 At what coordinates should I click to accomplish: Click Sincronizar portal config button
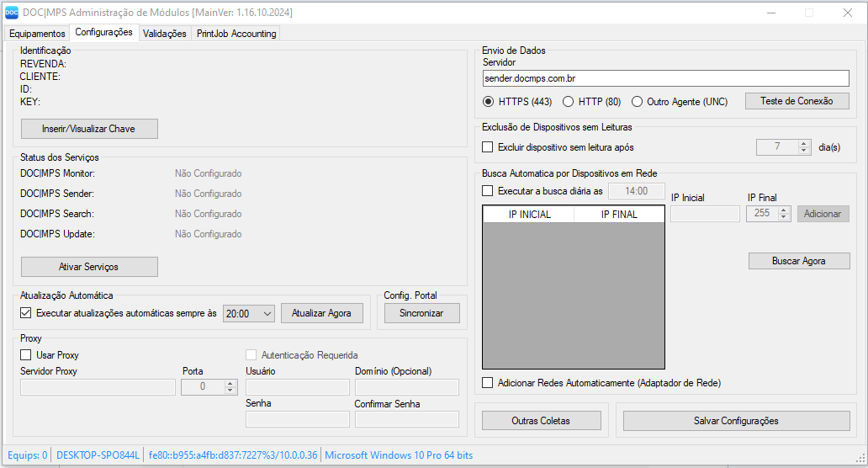(422, 313)
